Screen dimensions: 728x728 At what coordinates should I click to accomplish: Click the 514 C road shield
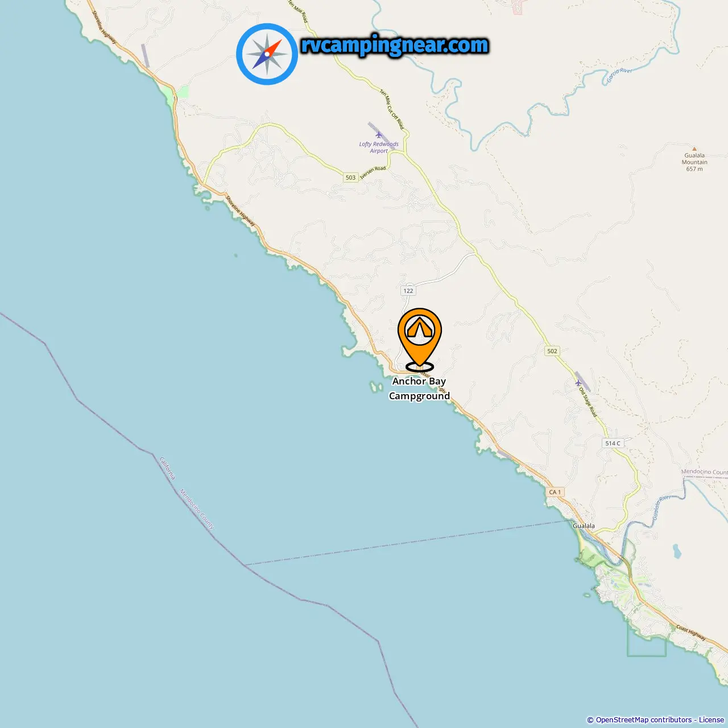(x=613, y=443)
